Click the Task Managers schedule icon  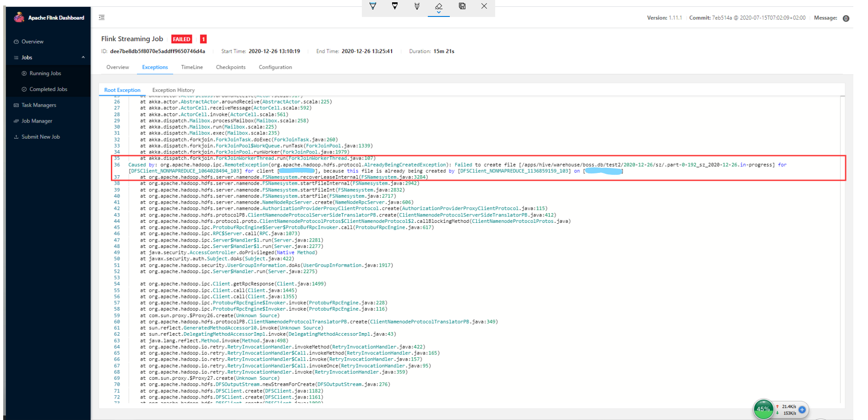point(16,105)
